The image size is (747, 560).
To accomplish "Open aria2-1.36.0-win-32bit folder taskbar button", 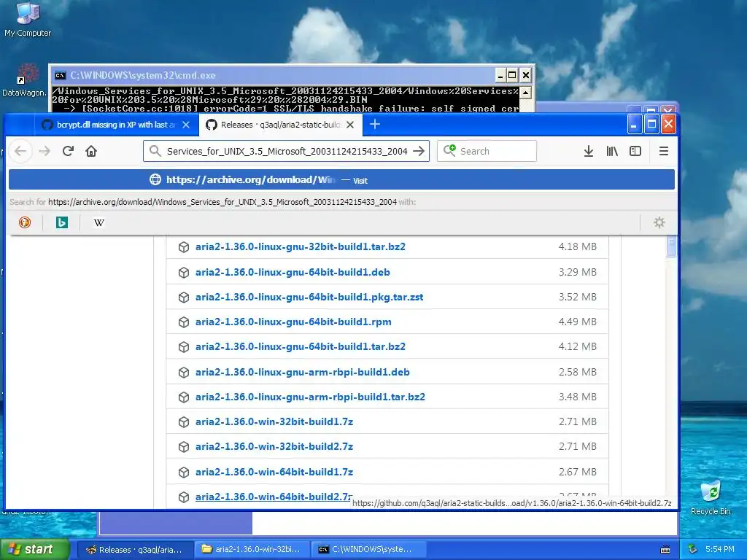I will 252,550.
